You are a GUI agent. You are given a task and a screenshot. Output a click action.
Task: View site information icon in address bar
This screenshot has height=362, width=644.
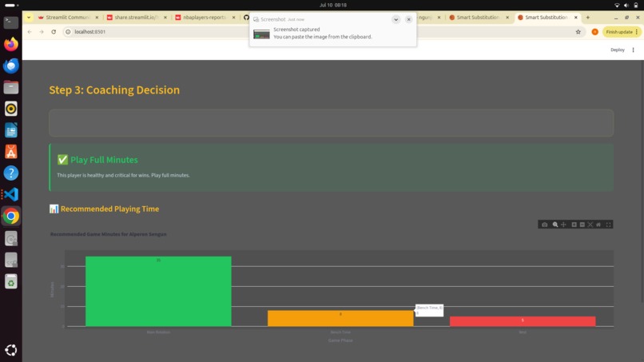click(x=68, y=32)
